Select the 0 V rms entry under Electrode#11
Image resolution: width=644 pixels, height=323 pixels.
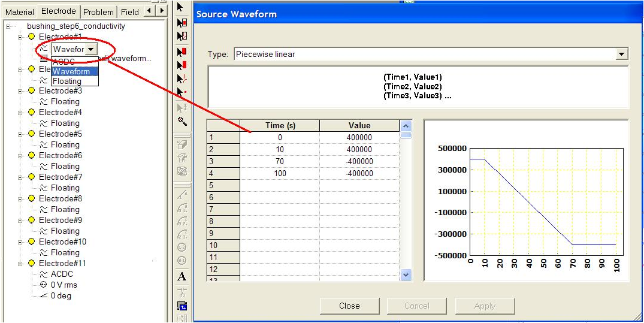point(64,285)
